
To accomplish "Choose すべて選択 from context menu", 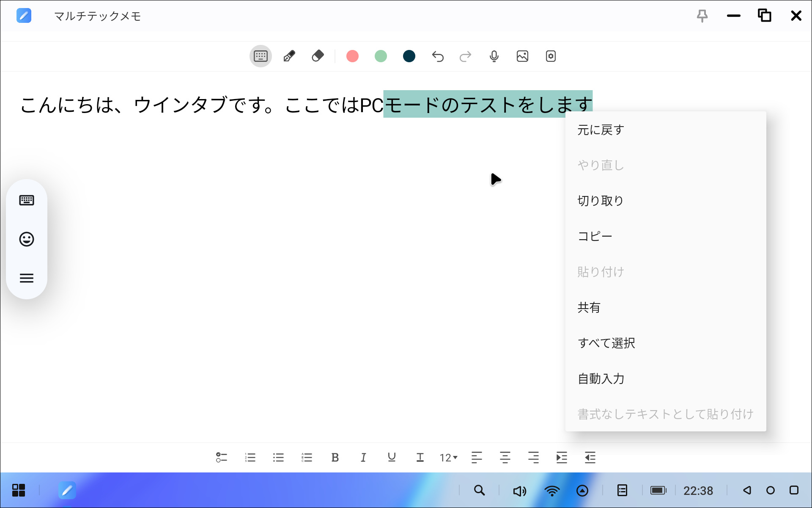I will [666, 343].
